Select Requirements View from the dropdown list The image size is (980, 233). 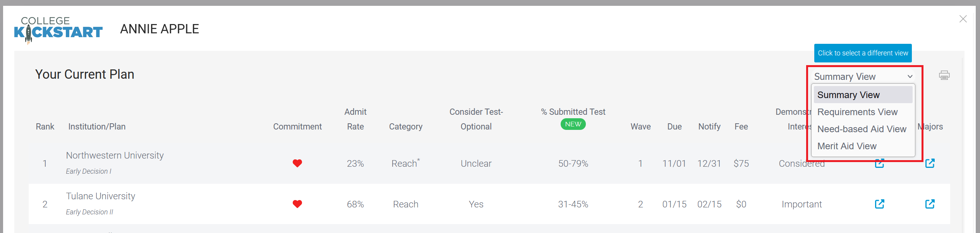(857, 112)
